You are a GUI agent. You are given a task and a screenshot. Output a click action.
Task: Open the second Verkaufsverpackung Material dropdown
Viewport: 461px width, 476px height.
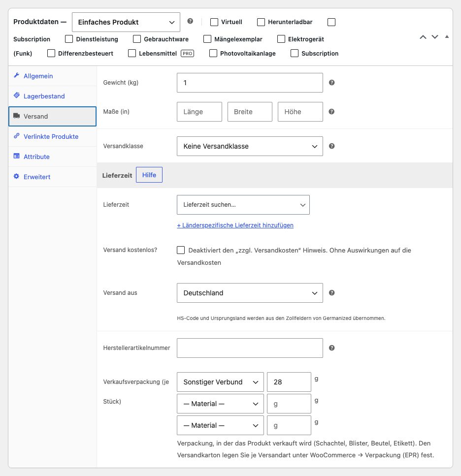[220, 404]
